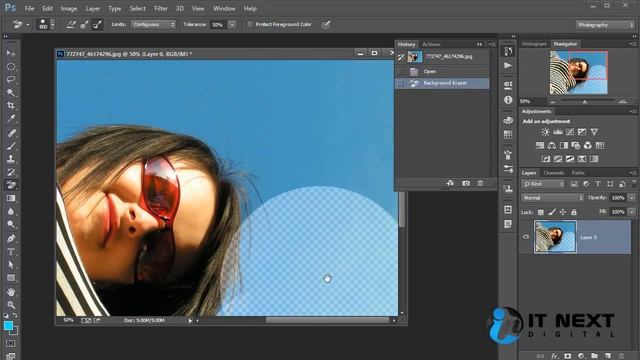Select the History Brush tool
This screenshot has height=360, width=640.
pyautogui.click(x=11, y=172)
